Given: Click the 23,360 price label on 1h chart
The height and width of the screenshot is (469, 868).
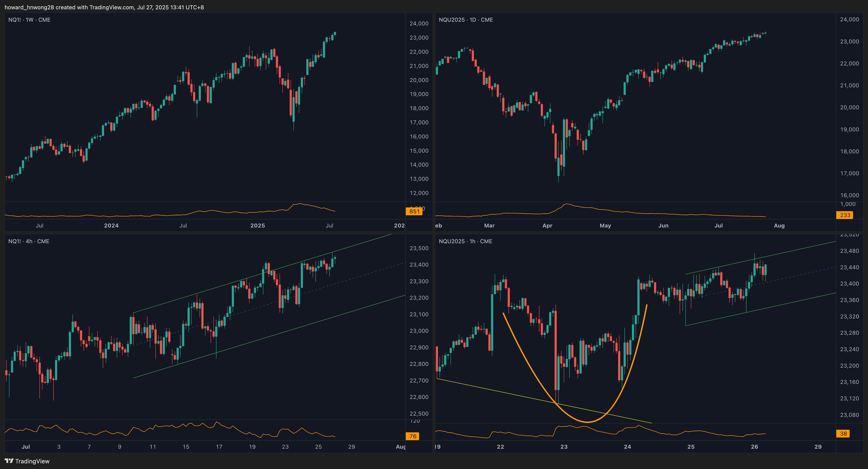Looking at the screenshot, I should click(x=849, y=300).
